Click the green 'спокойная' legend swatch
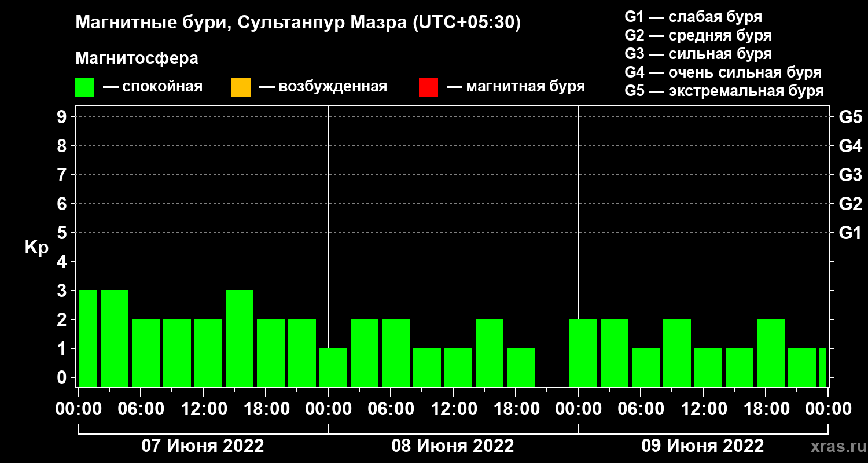The height and width of the screenshot is (463, 868). coord(84,87)
